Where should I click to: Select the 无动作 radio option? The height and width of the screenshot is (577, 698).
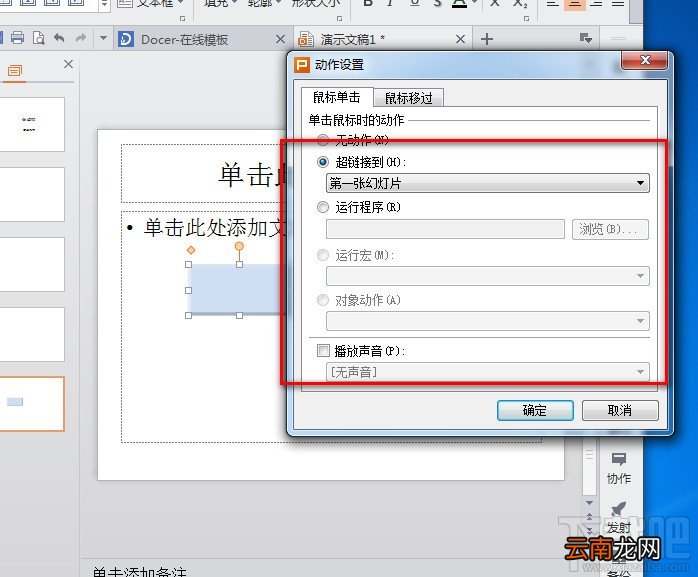[323, 140]
